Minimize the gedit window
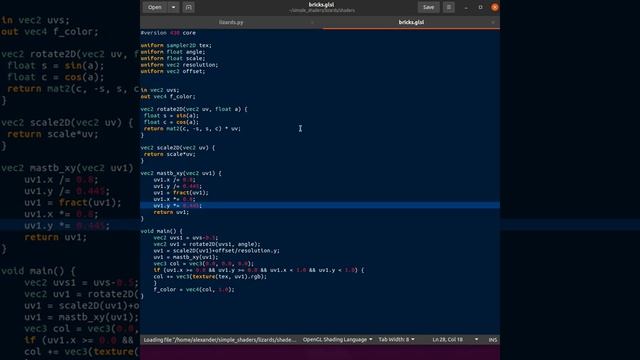This screenshot has width=640, height=360. pyautogui.click(x=466, y=7)
